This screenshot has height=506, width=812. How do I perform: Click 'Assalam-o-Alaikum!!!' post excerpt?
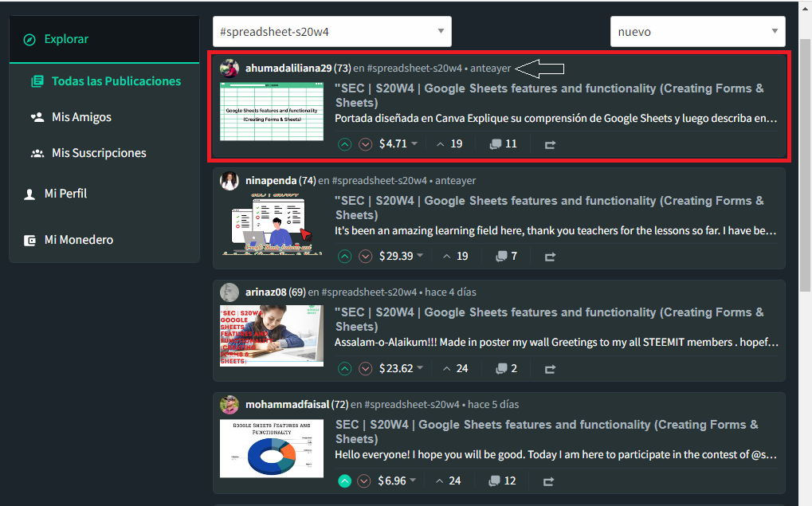coord(556,343)
